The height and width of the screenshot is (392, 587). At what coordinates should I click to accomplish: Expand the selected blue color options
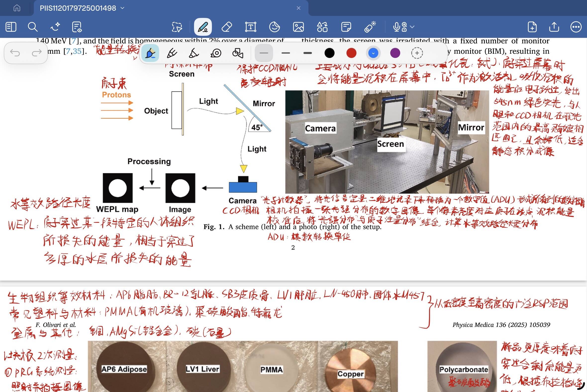coord(373,53)
